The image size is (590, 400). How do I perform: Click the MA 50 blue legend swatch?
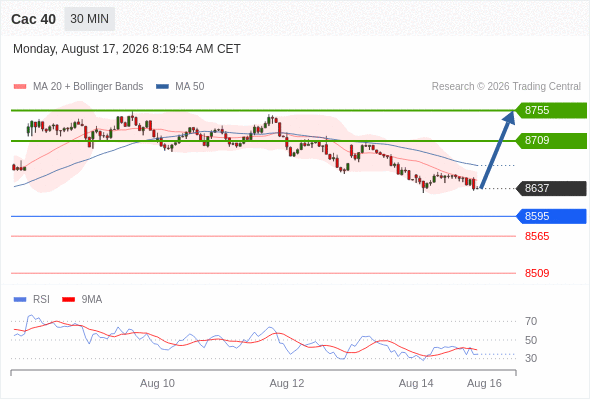click(x=162, y=87)
